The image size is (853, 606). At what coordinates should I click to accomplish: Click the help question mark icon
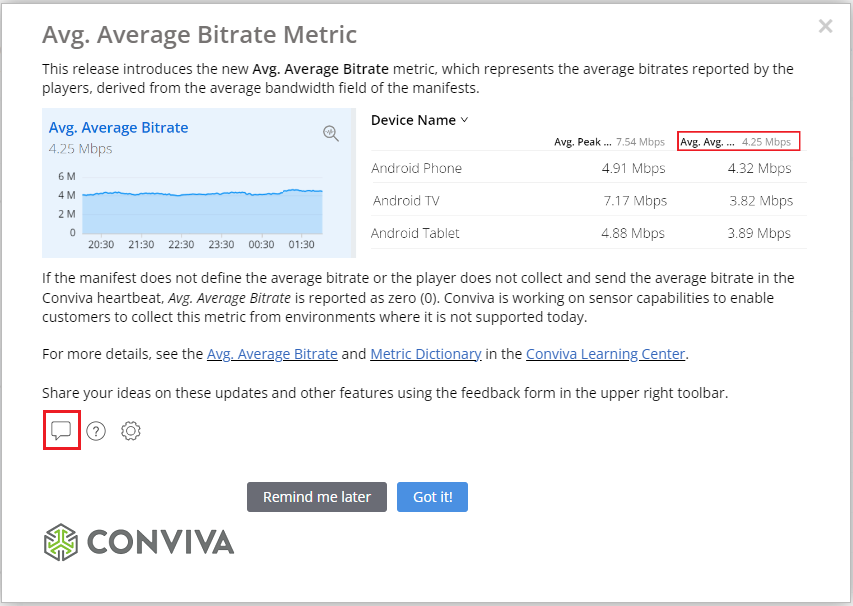pos(96,431)
